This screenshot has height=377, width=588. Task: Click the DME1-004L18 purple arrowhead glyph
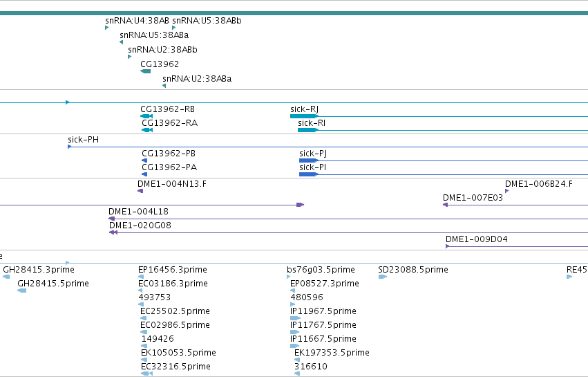tap(111, 219)
